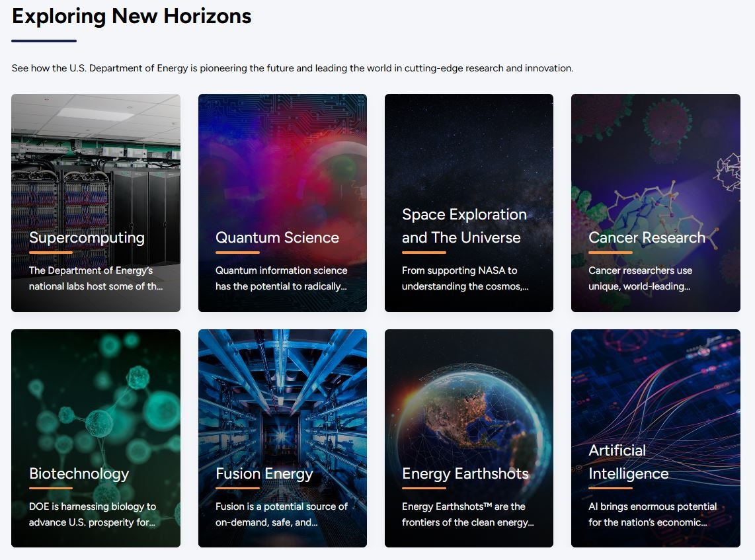The image size is (755, 560).
Task: Click the blue fusion chamber photo
Action: pyautogui.click(x=282, y=397)
